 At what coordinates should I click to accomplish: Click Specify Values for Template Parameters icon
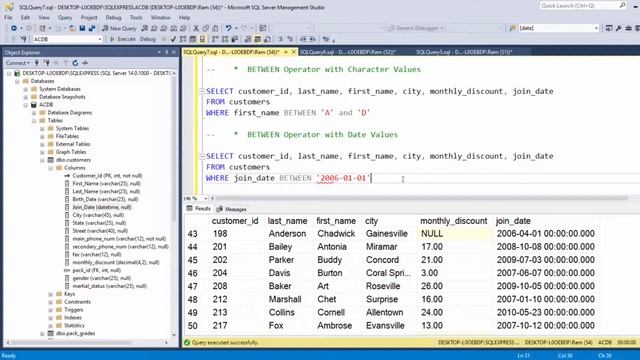326,39
